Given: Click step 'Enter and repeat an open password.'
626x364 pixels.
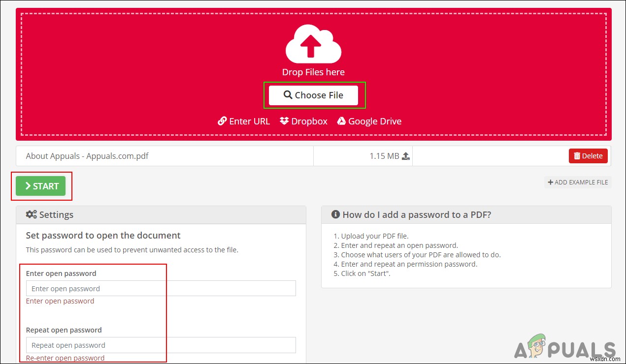Looking at the screenshot, I should click(x=399, y=245).
